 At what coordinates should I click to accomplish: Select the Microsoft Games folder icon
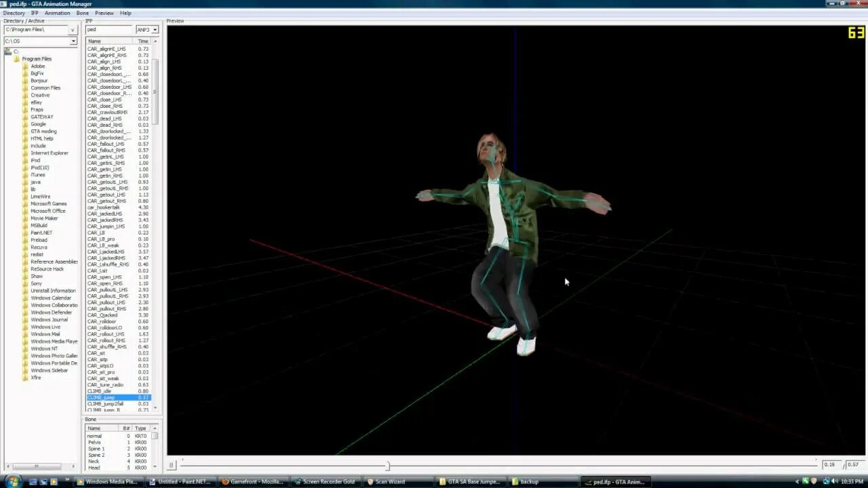pyautogui.click(x=26, y=203)
